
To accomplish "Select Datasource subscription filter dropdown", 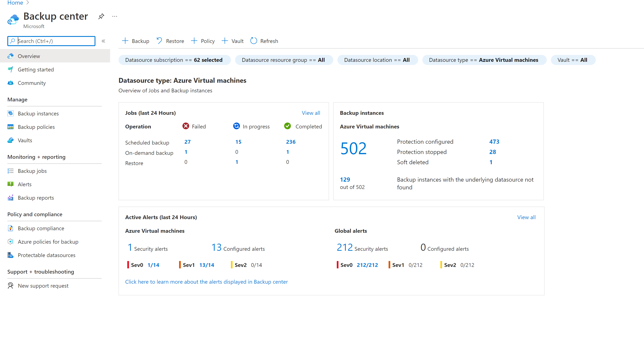I will click(173, 60).
